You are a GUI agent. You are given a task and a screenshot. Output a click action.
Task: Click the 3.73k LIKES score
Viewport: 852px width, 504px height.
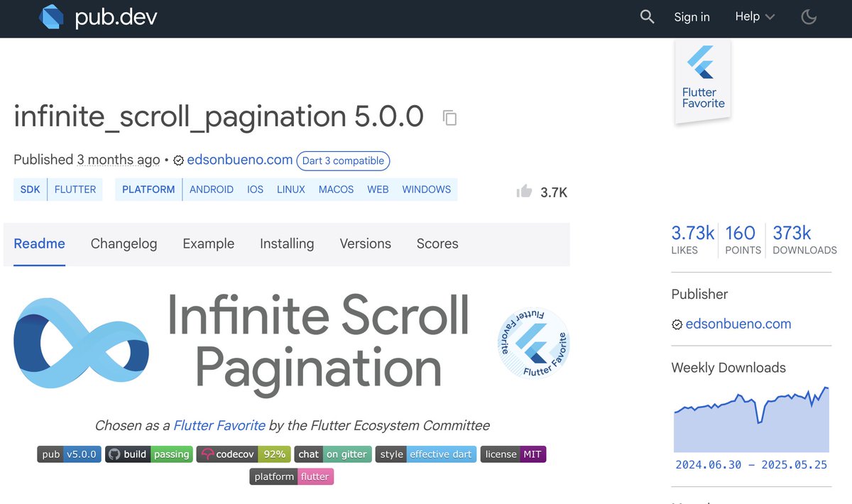click(692, 240)
